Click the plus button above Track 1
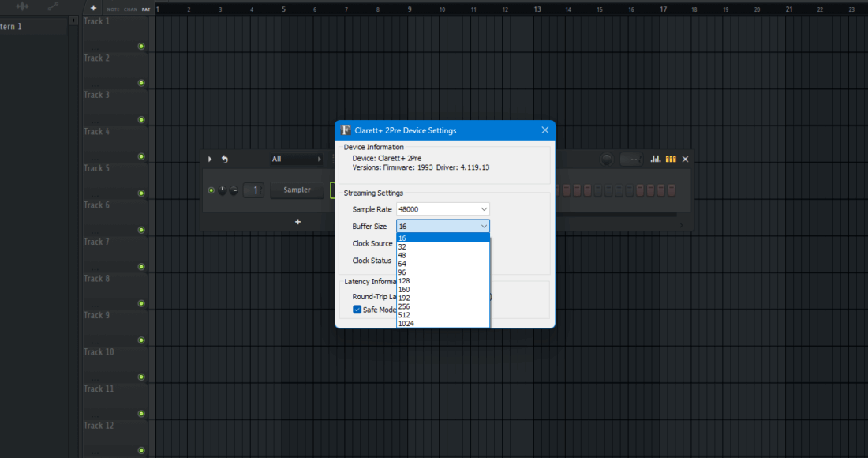Viewport: 868px width, 458px height. 93,8
